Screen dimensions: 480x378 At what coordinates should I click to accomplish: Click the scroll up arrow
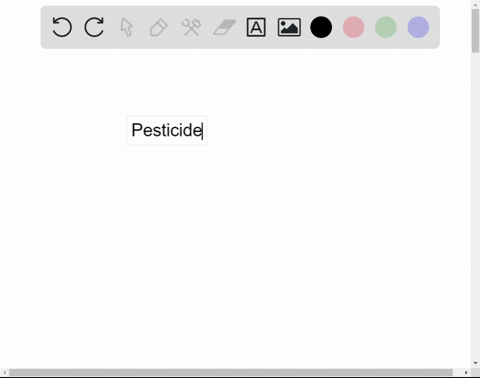coord(475,4)
